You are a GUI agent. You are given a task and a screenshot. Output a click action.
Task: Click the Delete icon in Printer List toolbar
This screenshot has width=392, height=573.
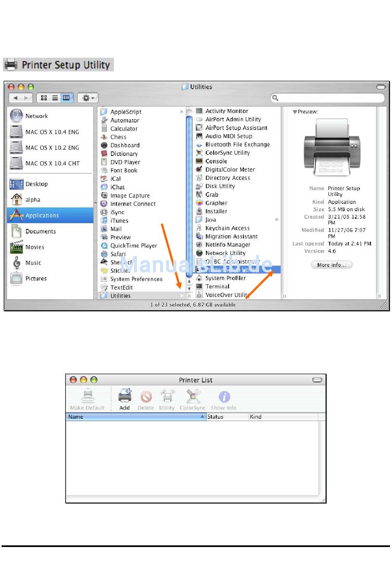tap(146, 396)
